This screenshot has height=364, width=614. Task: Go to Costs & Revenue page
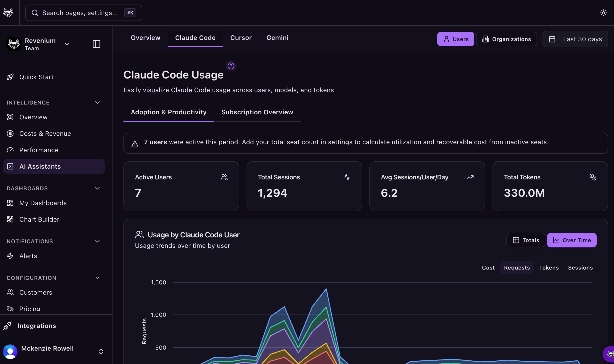45,133
